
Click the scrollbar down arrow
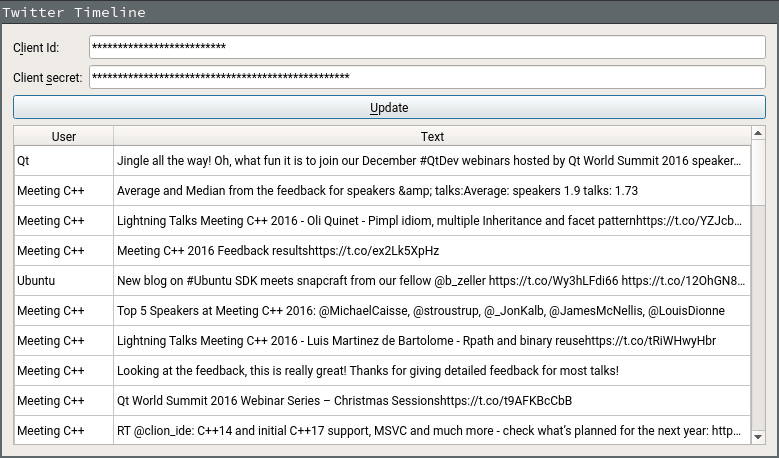pos(758,437)
